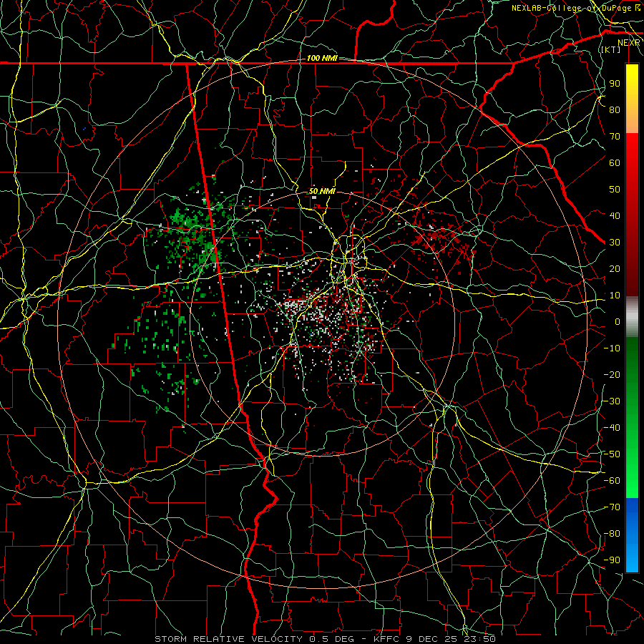The height and width of the screenshot is (644, 644).
Task: Click the 90 value on the velocity scale
Action: [x=615, y=84]
